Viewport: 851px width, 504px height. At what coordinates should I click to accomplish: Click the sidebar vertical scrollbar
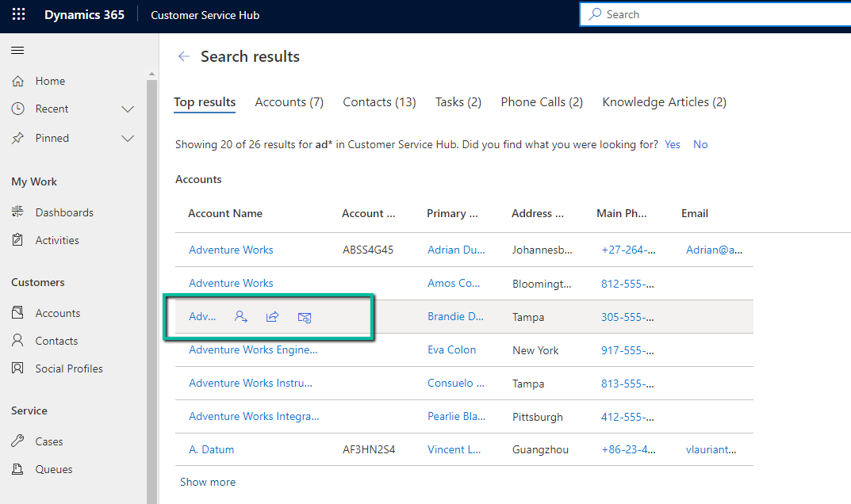point(152,277)
